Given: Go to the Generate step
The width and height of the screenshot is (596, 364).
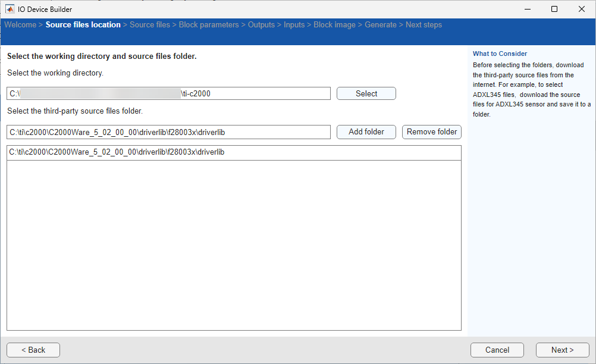Looking at the screenshot, I should tap(381, 24).
